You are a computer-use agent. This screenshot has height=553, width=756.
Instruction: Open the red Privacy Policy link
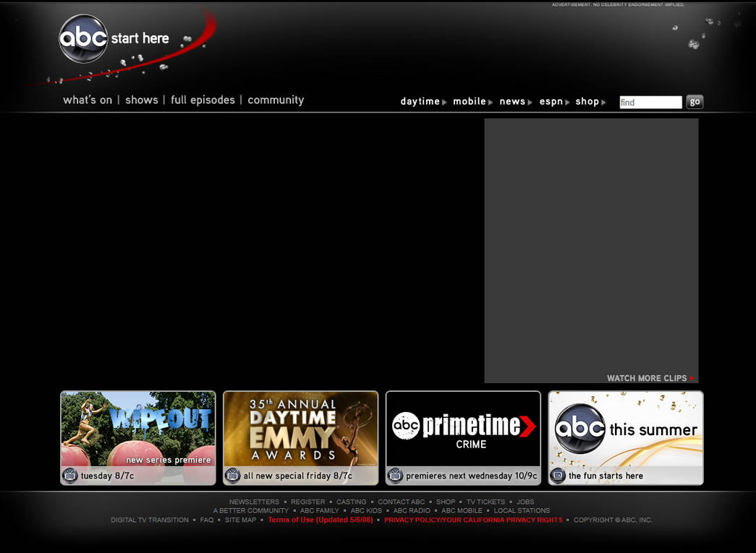tap(473, 520)
